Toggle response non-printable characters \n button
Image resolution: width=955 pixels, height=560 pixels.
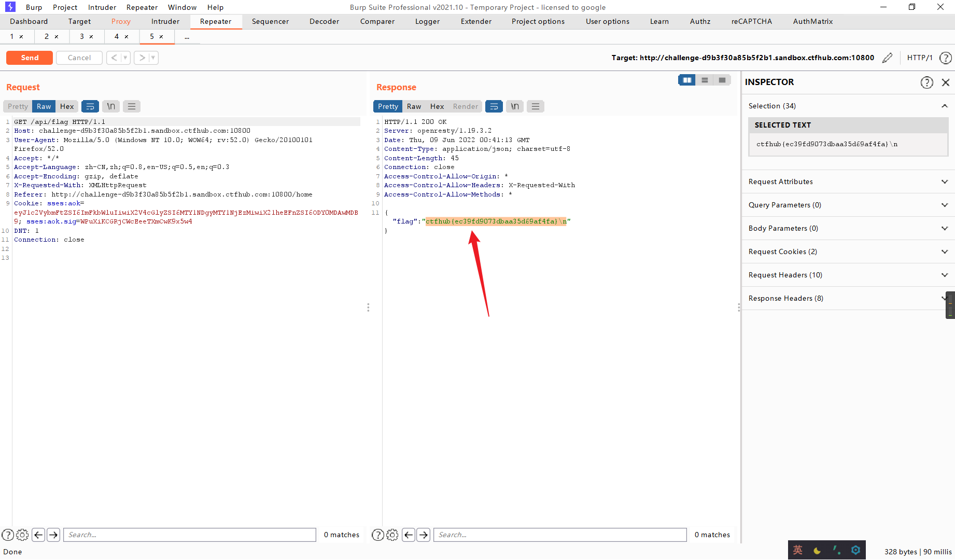coord(515,106)
